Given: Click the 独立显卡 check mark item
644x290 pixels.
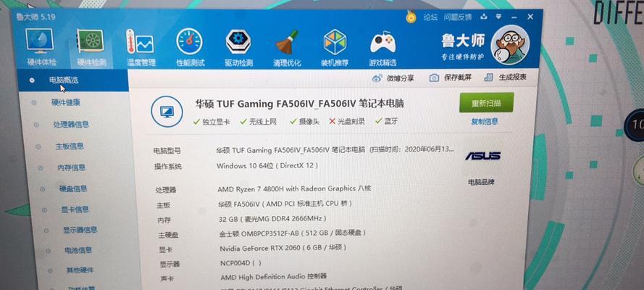Looking at the screenshot, I should pos(211,122).
